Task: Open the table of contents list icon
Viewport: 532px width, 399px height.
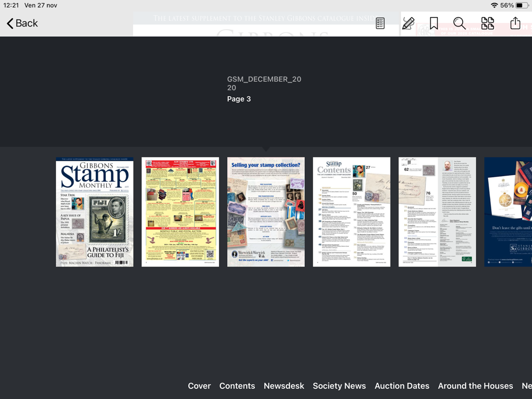Action: pyautogui.click(x=380, y=23)
